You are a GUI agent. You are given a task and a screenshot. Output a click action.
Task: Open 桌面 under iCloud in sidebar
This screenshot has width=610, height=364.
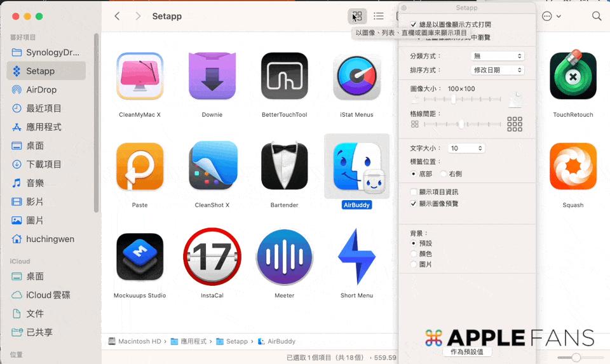click(x=46, y=276)
